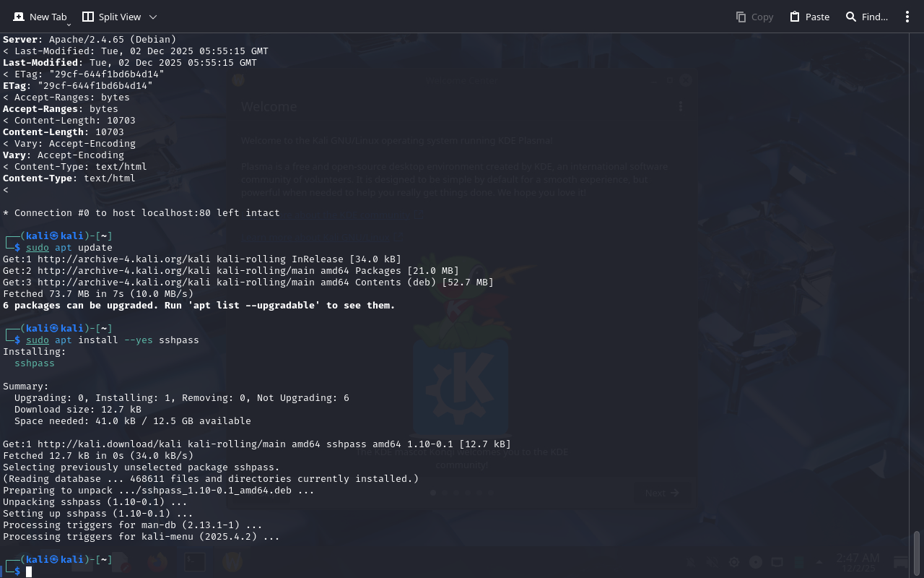Click the bold '6 packages can be upgraded' line
The width and height of the screenshot is (924, 578).
(199, 306)
